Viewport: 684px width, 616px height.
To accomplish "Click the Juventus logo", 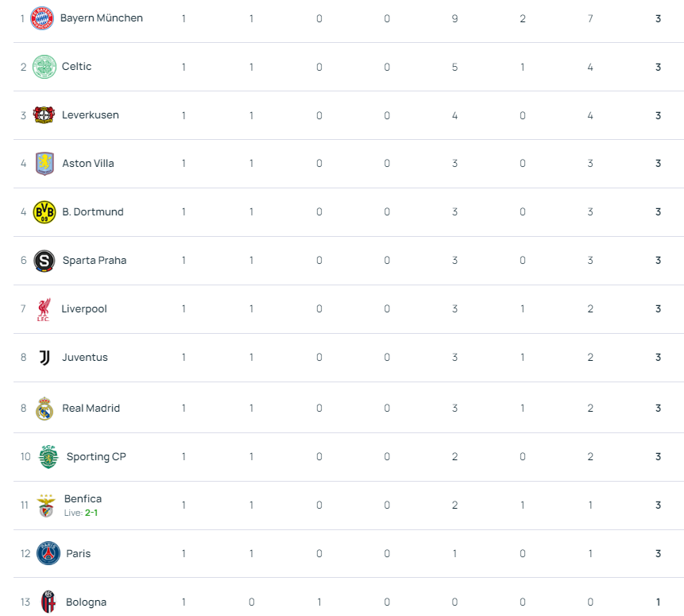I will [x=44, y=358].
